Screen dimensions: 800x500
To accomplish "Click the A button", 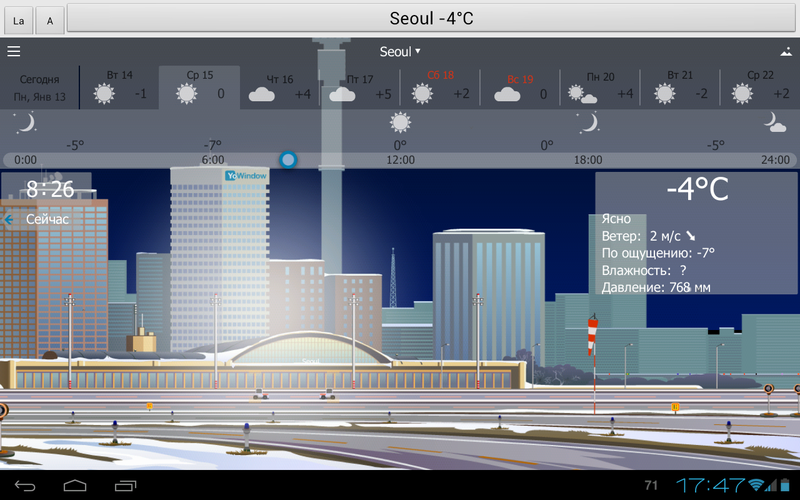I will click(50, 21).
